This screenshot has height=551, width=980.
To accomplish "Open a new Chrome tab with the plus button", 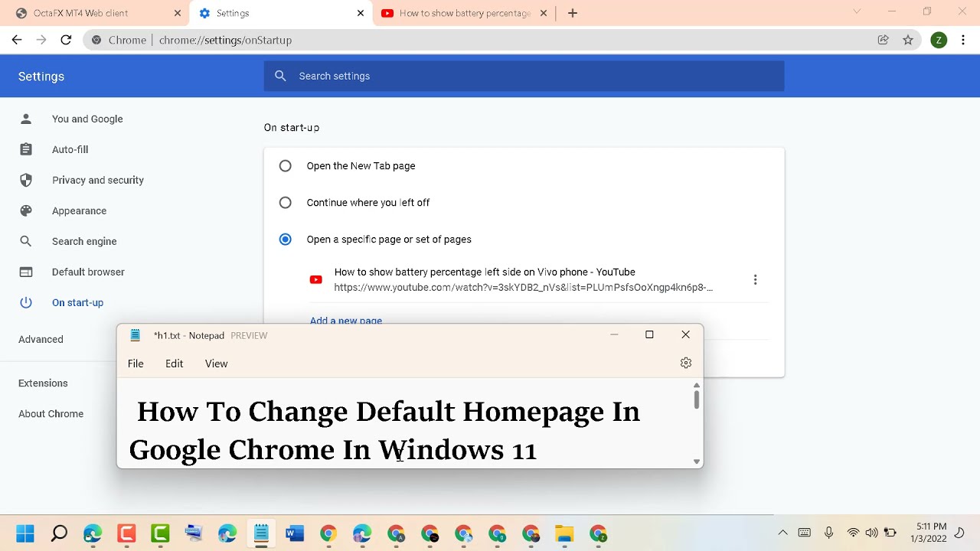I will tap(573, 13).
